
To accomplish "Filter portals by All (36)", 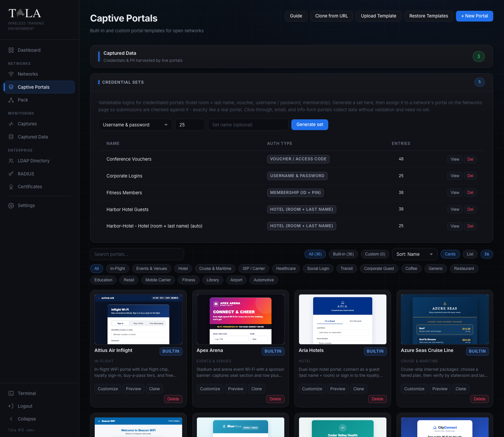I will click(x=315, y=254).
